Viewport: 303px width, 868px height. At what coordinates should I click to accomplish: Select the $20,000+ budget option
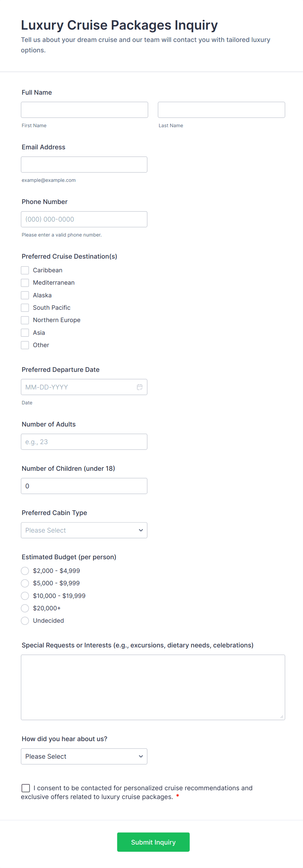(x=25, y=608)
